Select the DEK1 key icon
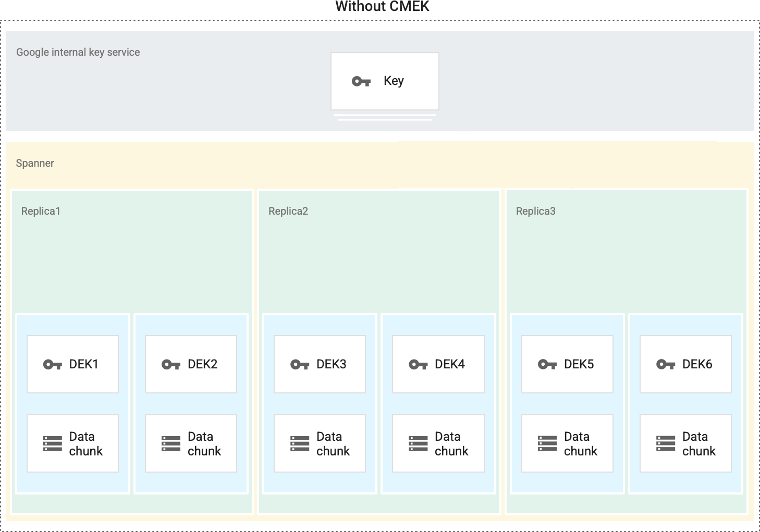Viewport: 760px width, 532px height. tap(52, 364)
